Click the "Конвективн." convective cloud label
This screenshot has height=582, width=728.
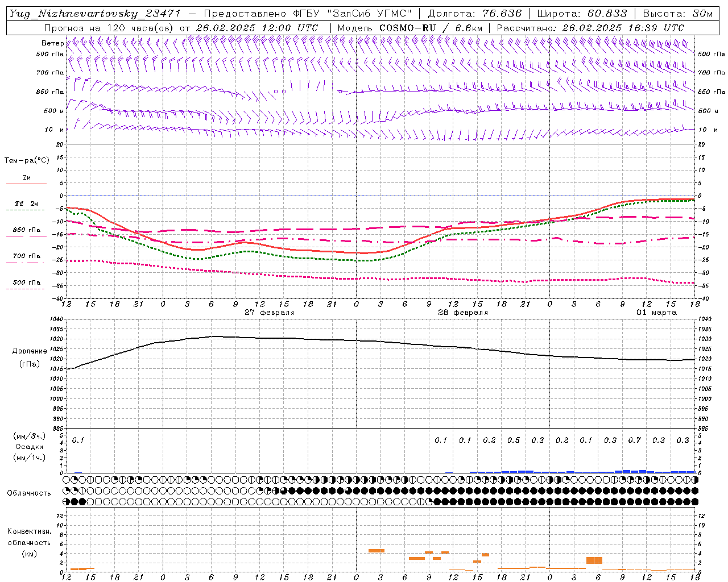(x=29, y=531)
